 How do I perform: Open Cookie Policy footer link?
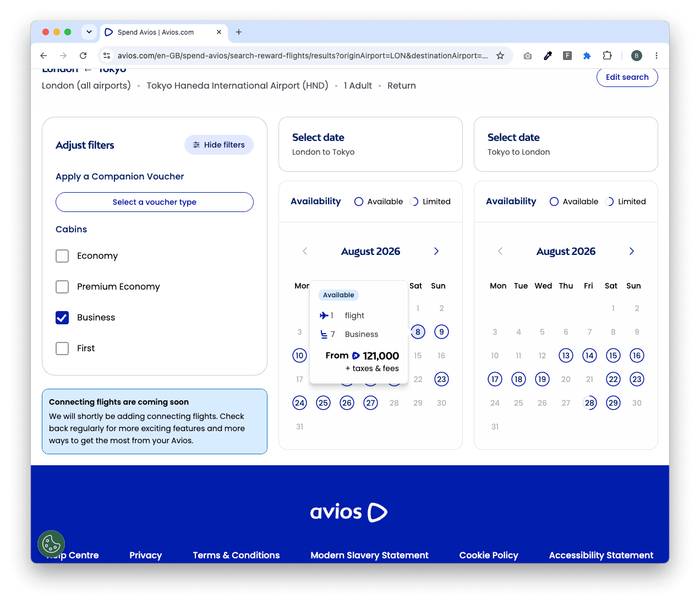[x=489, y=555]
